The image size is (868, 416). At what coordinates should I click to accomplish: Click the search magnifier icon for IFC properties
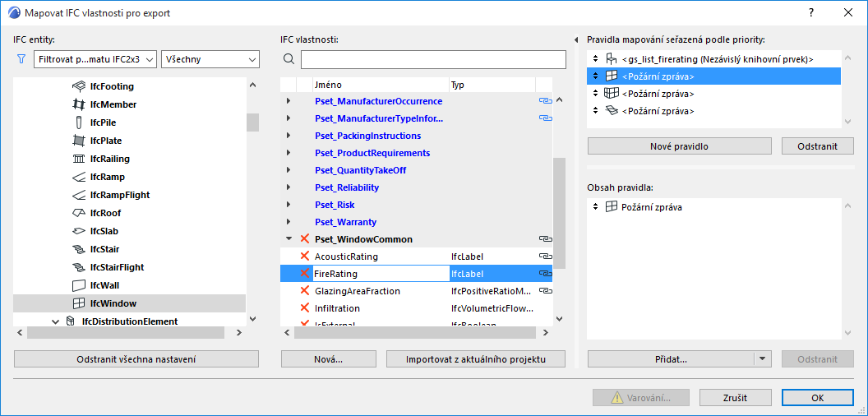289,59
